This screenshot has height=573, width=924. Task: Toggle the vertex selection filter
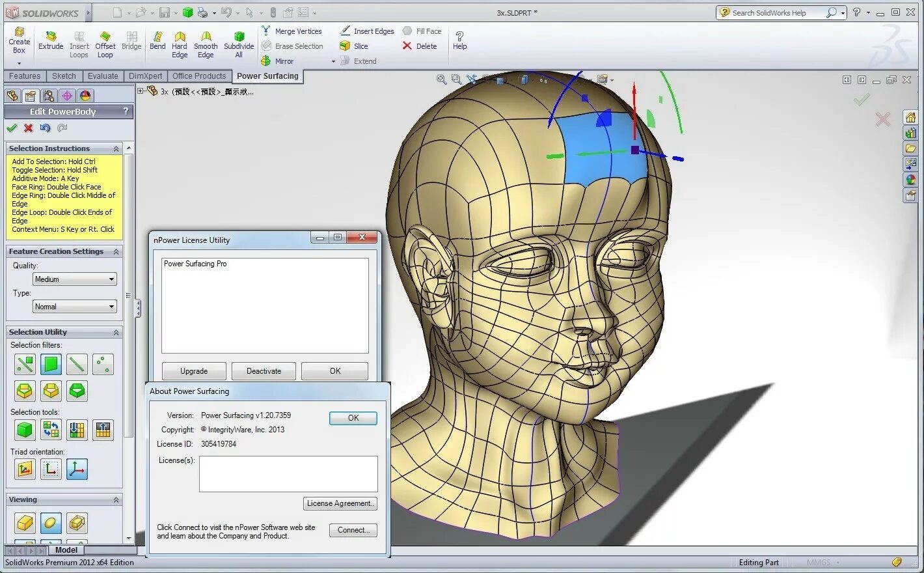pos(103,365)
